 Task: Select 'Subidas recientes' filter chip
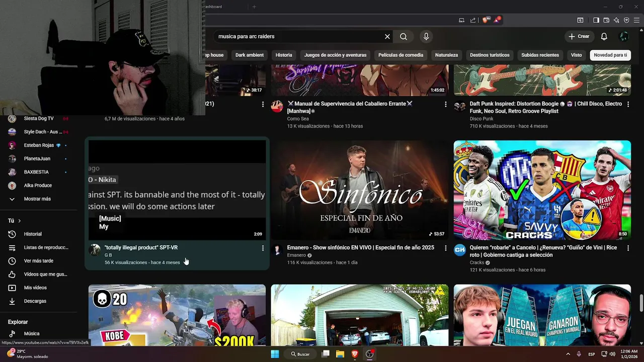[x=540, y=55]
